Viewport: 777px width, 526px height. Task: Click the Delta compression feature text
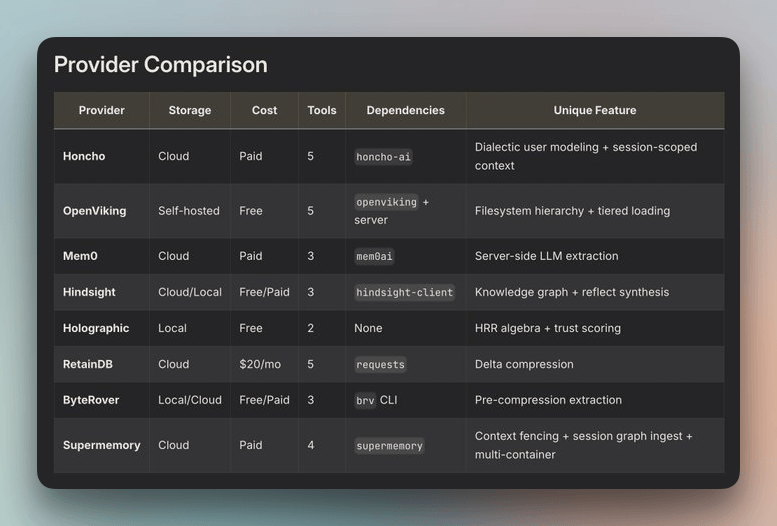tap(524, 364)
